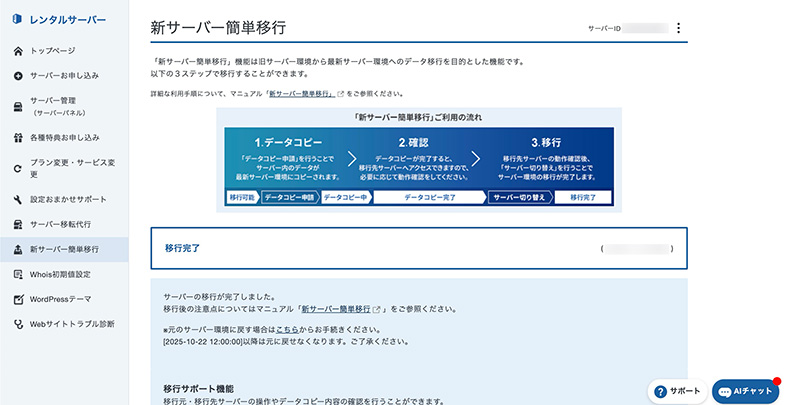This screenshot has height=405, width=790.
Task: Click the サポート button
Action: tap(676, 390)
